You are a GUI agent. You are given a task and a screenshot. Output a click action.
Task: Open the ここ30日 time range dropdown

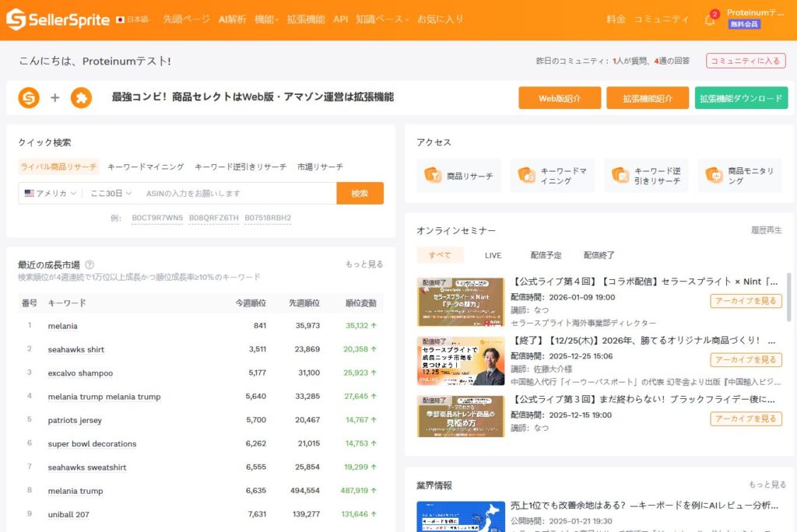click(111, 193)
